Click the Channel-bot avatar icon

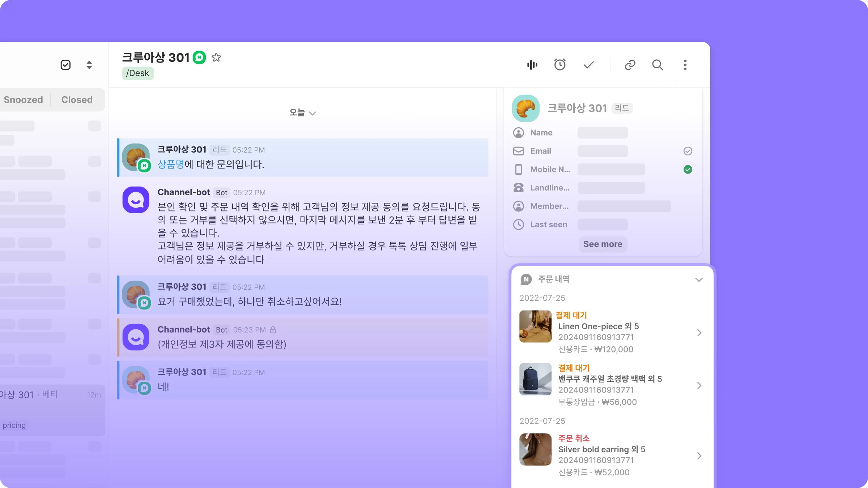[x=136, y=200]
